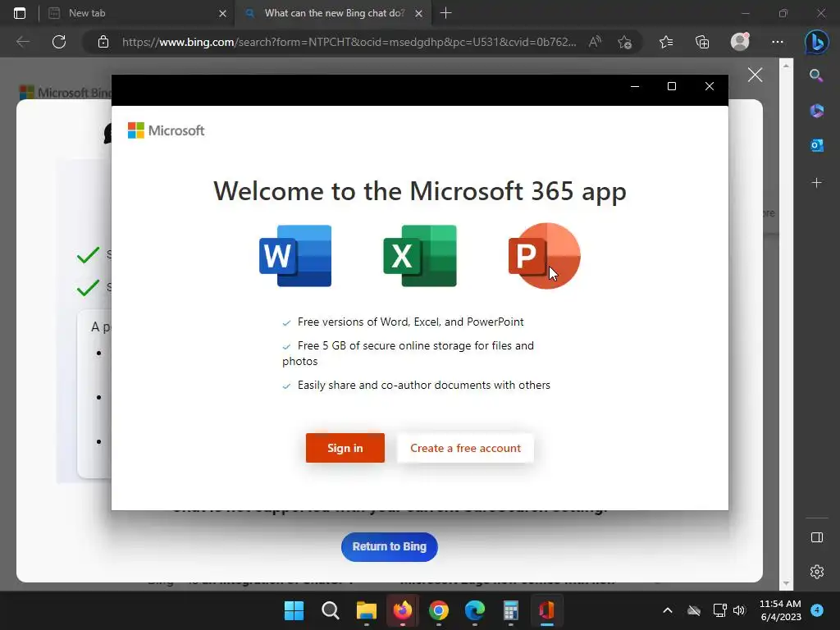Image resolution: width=840 pixels, height=630 pixels.
Task: Open the tab actions menu
Action: (20, 13)
